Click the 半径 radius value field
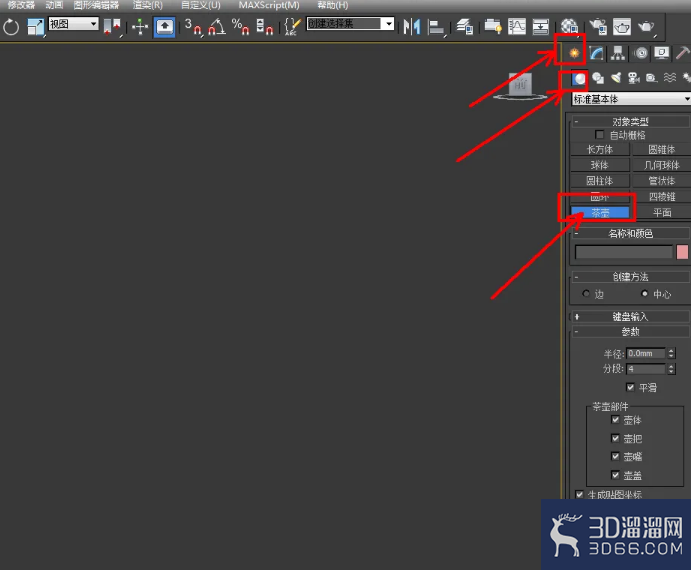The image size is (691, 570). [x=646, y=353]
